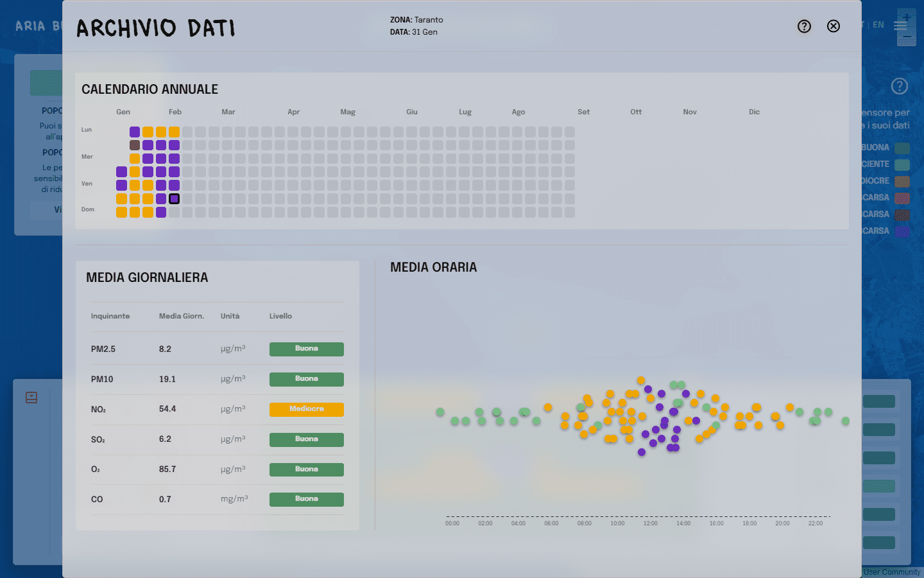
Task: Click the Buona badge in the SO₂ row
Action: point(307,439)
